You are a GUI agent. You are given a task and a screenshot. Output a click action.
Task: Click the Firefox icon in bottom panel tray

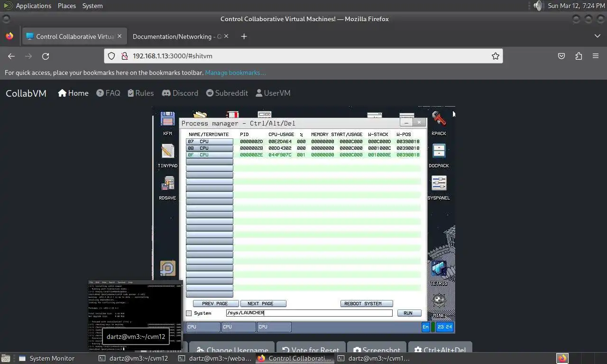562,358
